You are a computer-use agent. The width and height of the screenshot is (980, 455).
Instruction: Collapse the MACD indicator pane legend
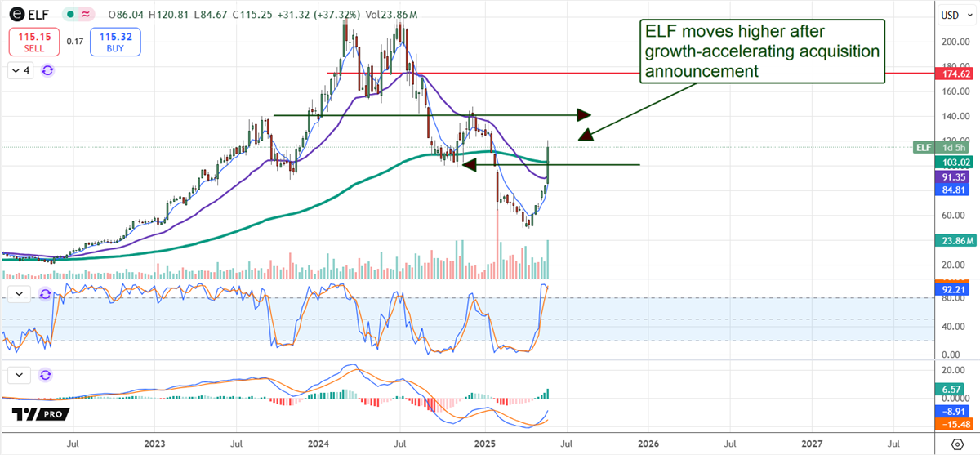[19, 375]
